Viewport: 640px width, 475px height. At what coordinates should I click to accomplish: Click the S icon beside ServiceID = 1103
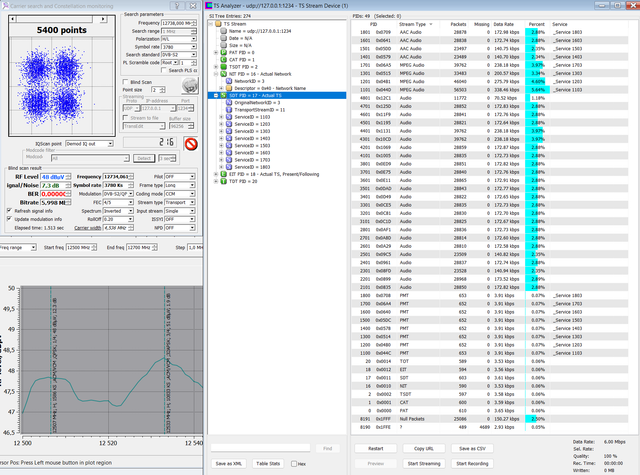(229, 117)
